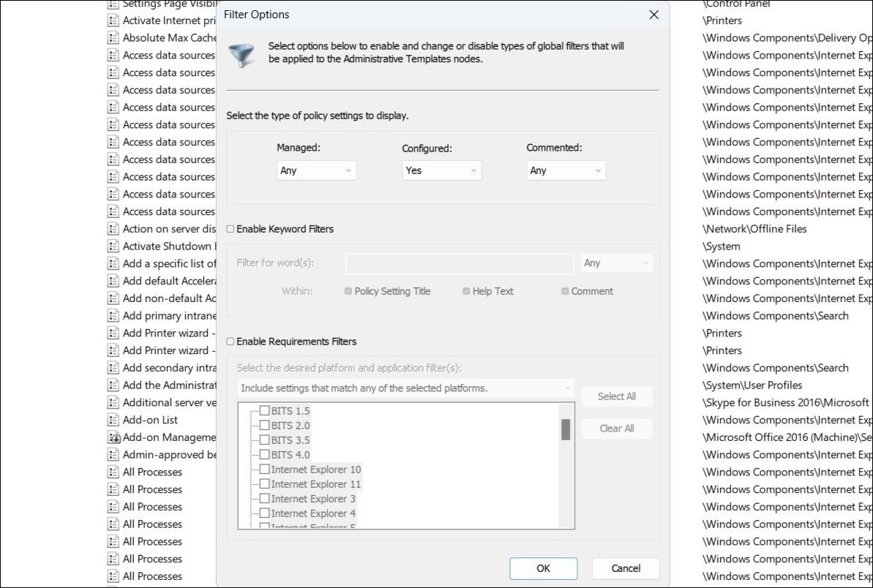The width and height of the screenshot is (873, 588).
Task: Open the Configured dropdown showing Yes
Action: (x=441, y=170)
